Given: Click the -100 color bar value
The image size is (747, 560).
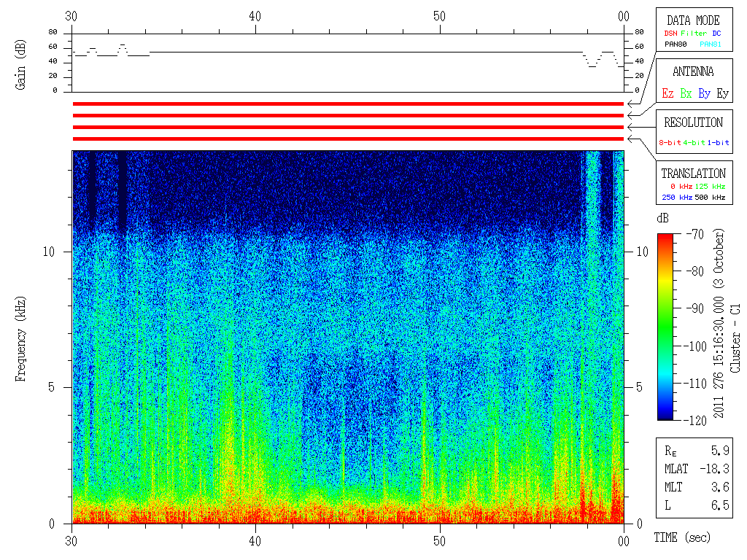Looking at the screenshot, I should (697, 346).
